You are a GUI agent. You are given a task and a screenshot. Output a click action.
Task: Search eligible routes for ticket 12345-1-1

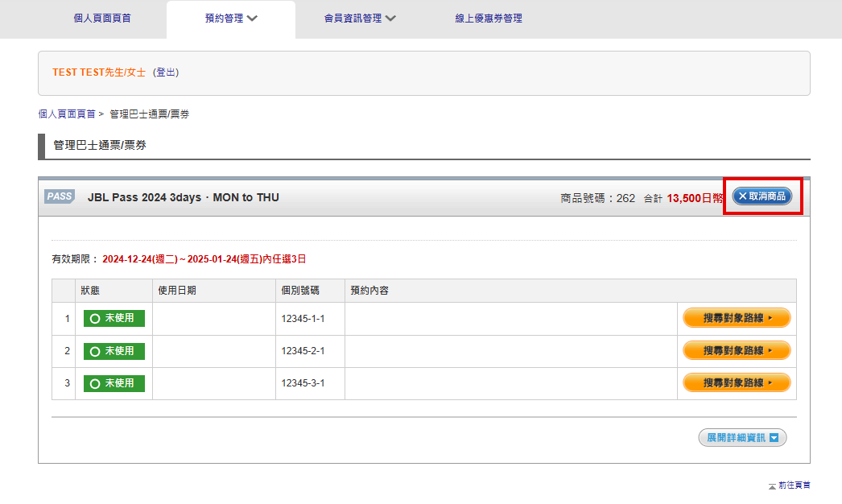tap(737, 318)
